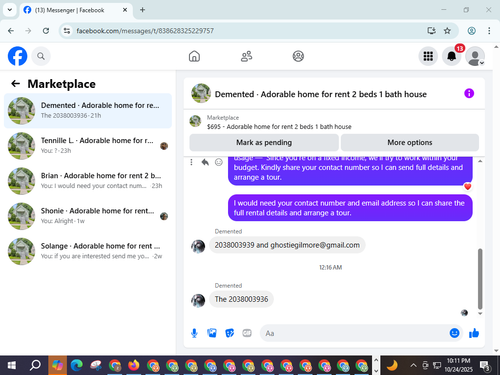This screenshot has width=500, height=375.
Task: Open the Solange conversation
Action: click(x=88, y=251)
